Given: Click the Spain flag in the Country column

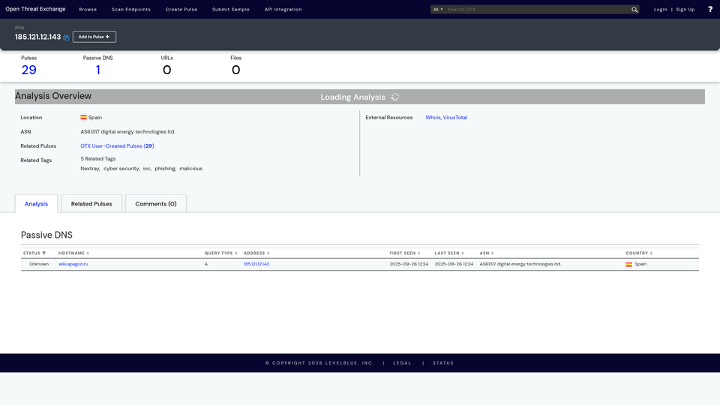Looking at the screenshot, I should (629, 264).
